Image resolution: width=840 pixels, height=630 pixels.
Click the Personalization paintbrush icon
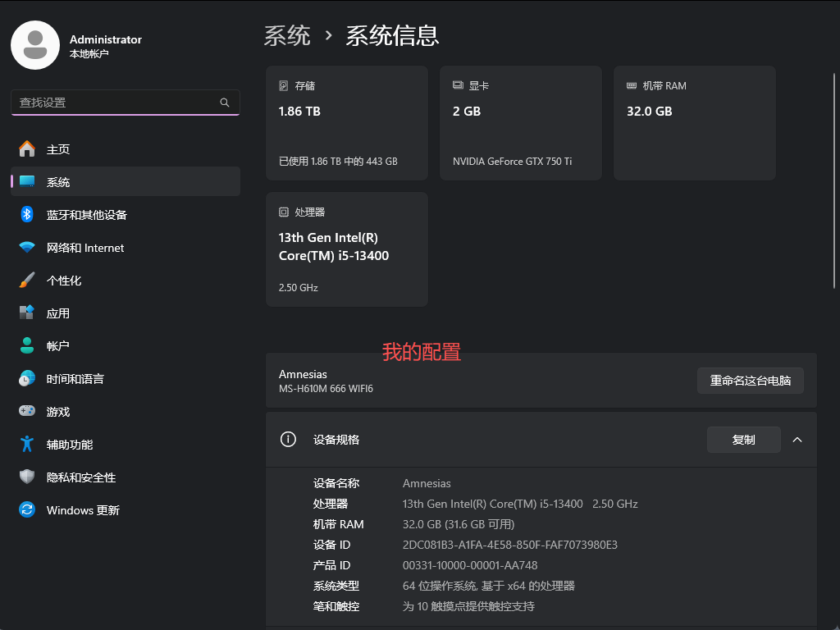click(27, 281)
